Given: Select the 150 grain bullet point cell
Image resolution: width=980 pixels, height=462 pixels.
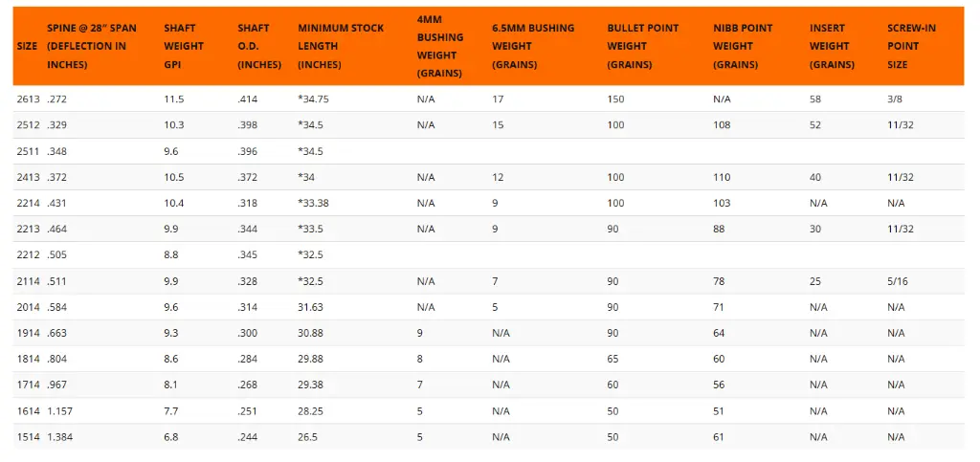Looking at the screenshot, I should (616, 99).
